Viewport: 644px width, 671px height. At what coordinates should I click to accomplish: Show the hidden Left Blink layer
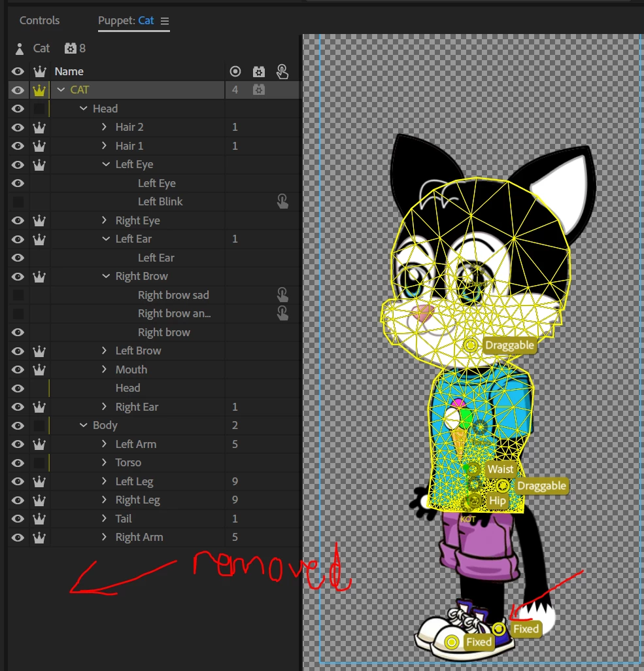coord(18,201)
